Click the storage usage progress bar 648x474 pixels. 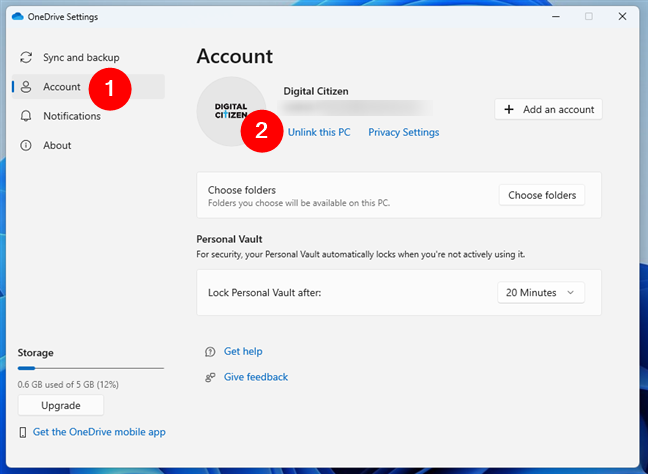pos(91,368)
